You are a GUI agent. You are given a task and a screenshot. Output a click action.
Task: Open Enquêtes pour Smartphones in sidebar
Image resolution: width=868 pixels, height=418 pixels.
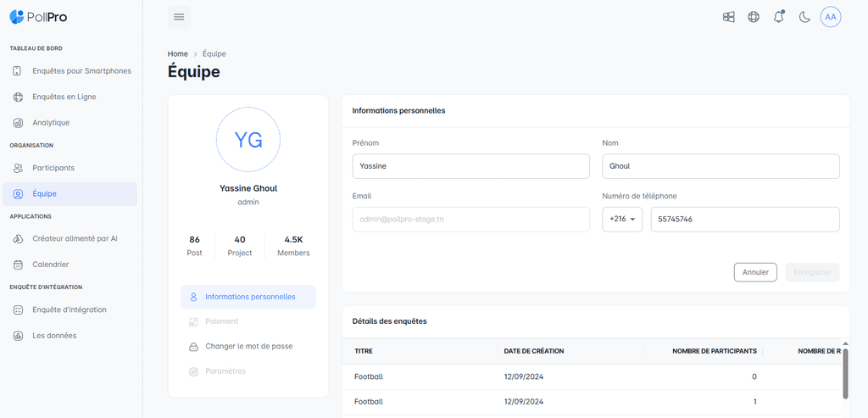pyautogui.click(x=81, y=71)
